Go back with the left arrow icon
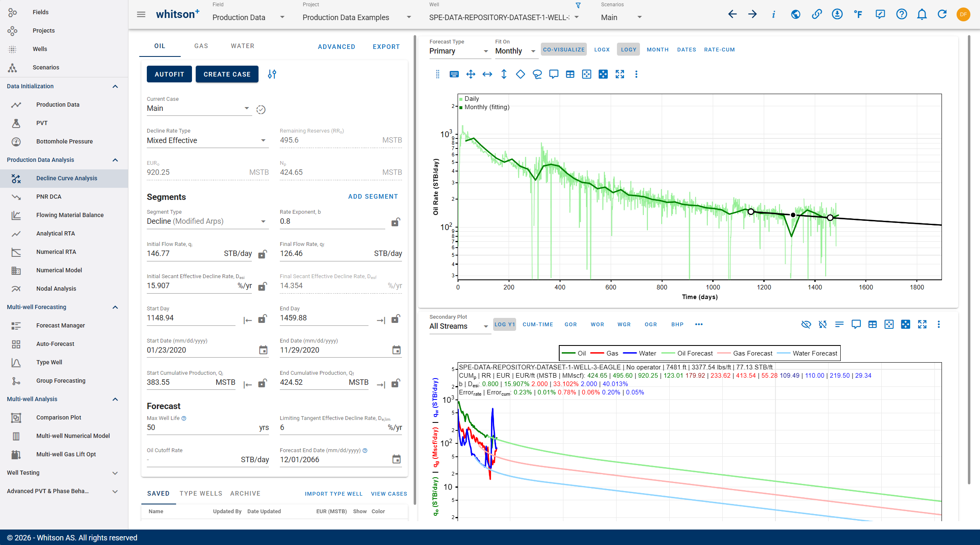The height and width of the screenshot is (545, 980). click(x=732, y=15)
